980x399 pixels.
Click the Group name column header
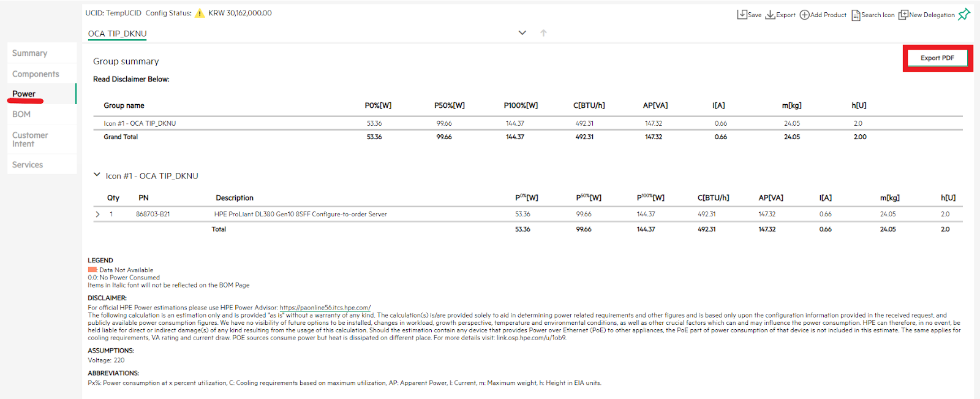124,105
